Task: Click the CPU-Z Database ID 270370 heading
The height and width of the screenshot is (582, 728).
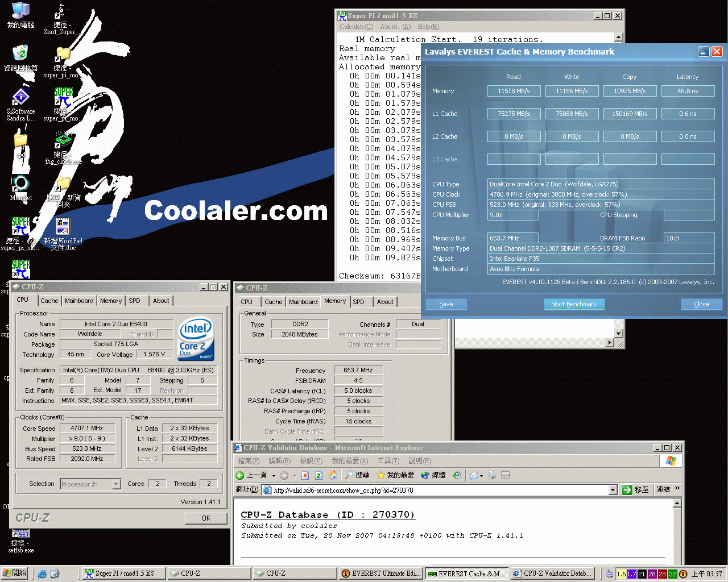Action: coord(328,515)
